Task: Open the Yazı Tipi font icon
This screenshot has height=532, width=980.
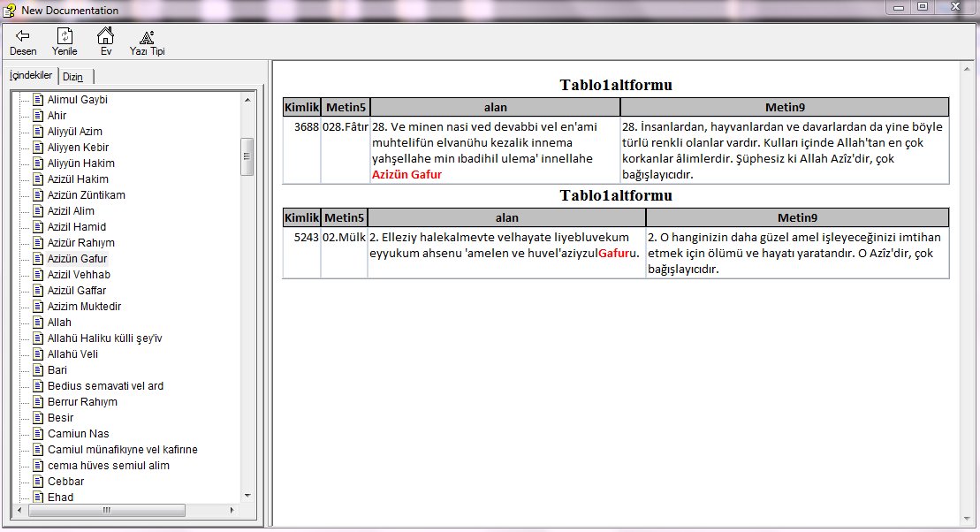Action: tap(147, 36)
